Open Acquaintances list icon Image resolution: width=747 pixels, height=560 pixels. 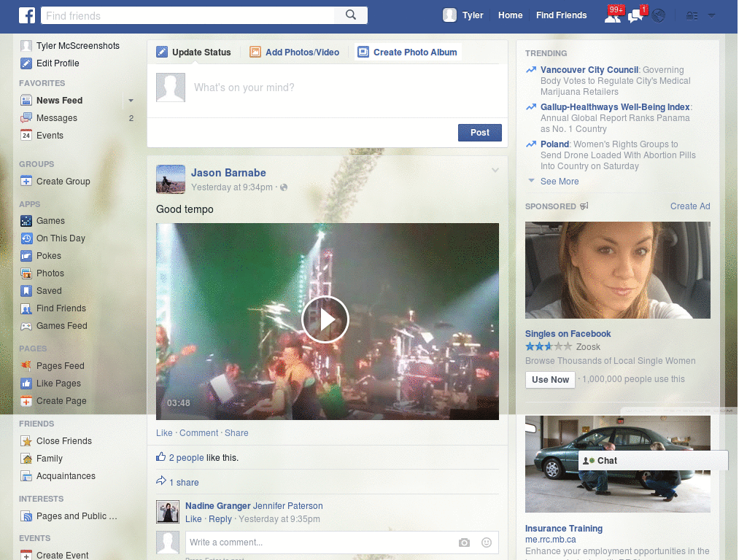pyautogui.click(x=26, y=476)
